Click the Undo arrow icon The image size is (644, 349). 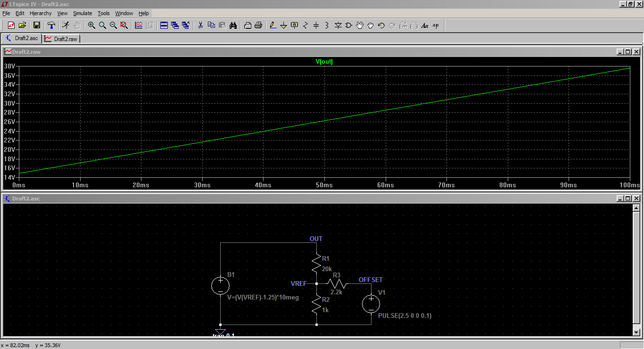tap(381, 25)
